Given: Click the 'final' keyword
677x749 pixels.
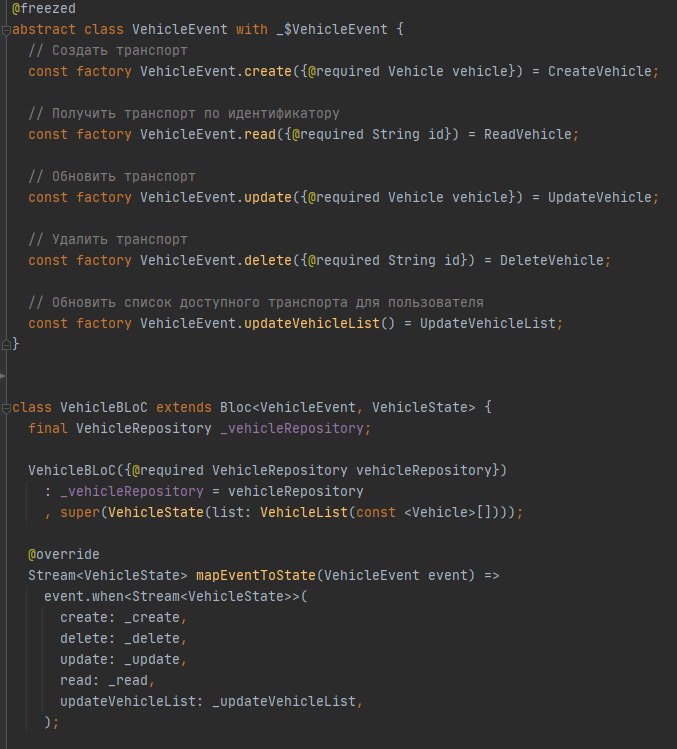Looking at the screenshot, I should (48, 429).
